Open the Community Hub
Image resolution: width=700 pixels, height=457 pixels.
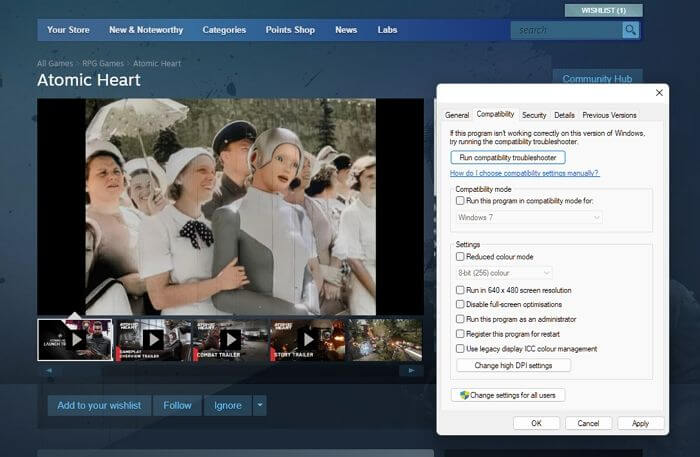(x=597, y=79)
